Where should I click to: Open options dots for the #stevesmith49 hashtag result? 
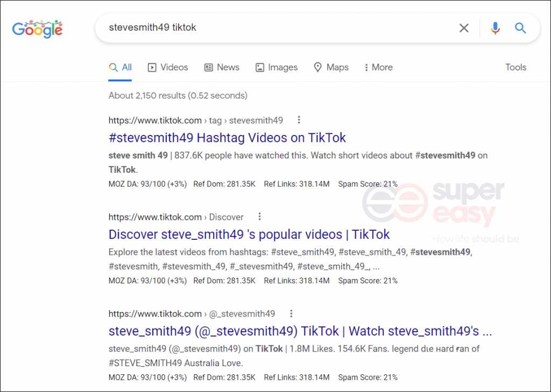coord(299,120)
